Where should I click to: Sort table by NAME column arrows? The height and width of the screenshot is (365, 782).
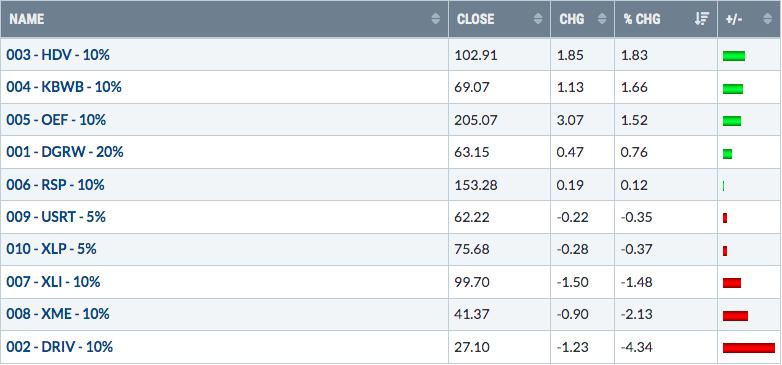pyautogui.click(x=436, y=19)
